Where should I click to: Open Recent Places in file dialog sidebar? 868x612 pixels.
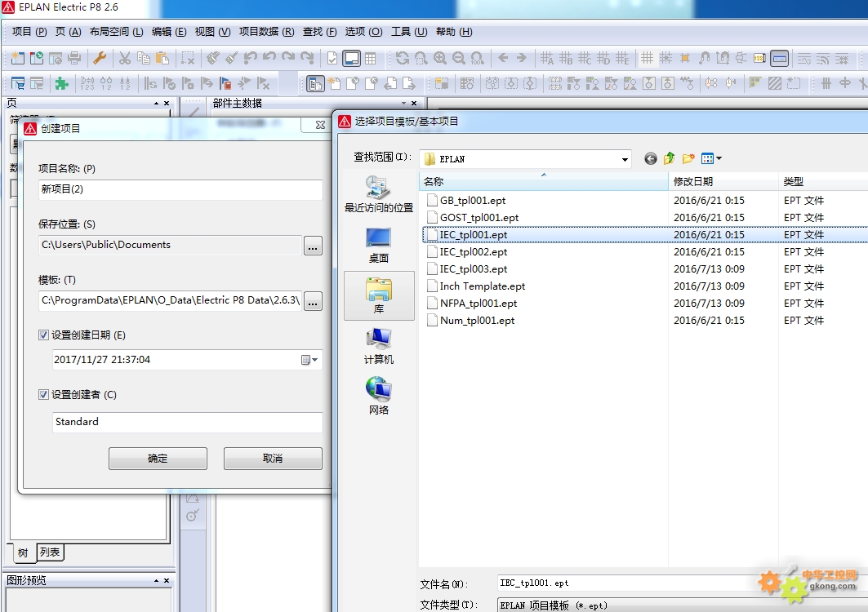(379, 194)
